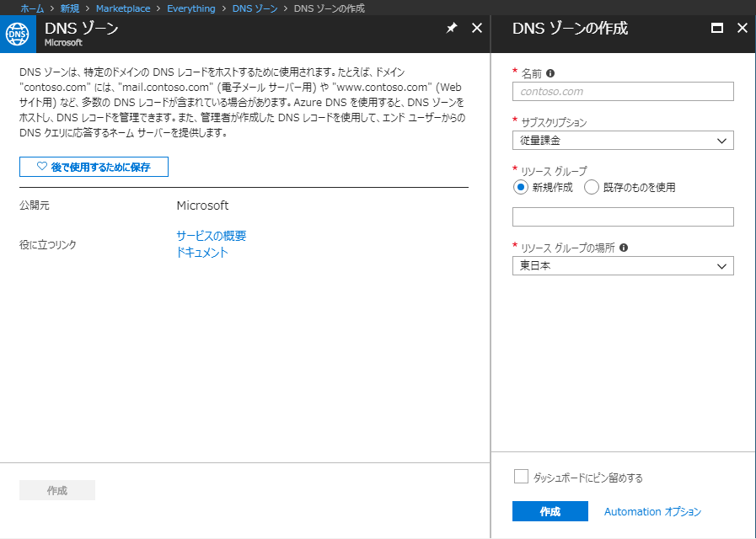
Task: Maximize the DNS ゾーンの作成 blade
Action: 717,29
